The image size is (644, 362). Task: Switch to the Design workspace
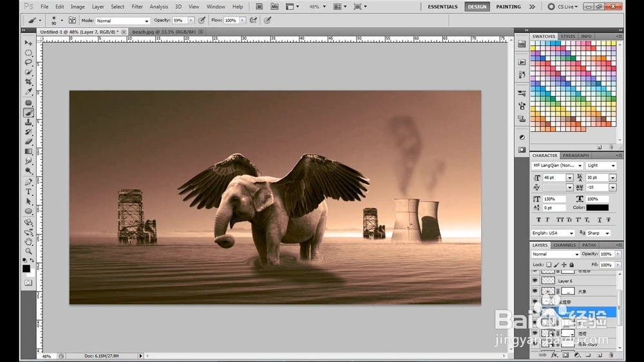[477, 6]
